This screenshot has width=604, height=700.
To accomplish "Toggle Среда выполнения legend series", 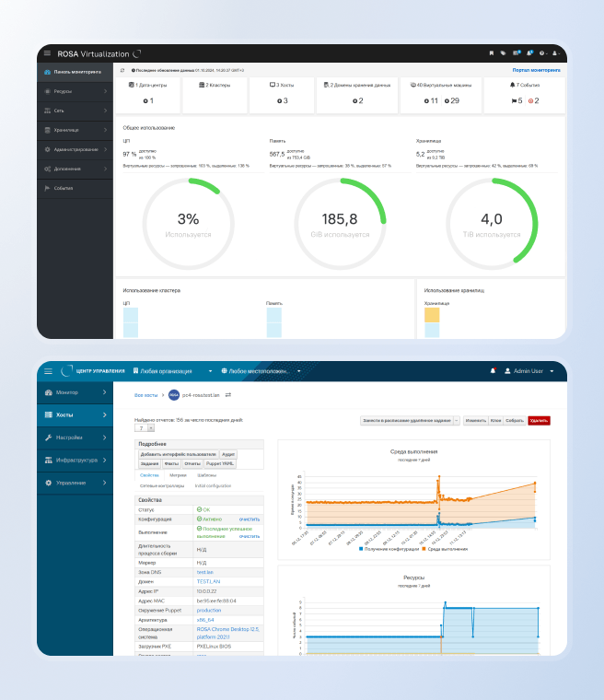I will pos(446,548).
